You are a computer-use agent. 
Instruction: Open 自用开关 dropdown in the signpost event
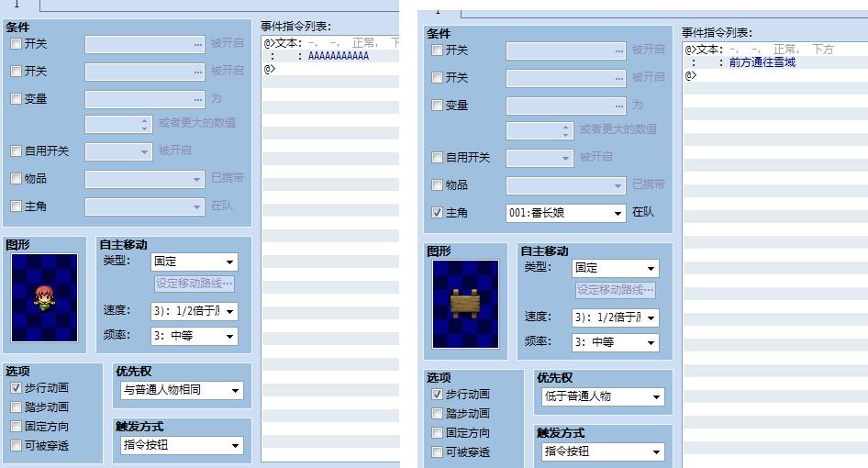click(x=540, y=159)
